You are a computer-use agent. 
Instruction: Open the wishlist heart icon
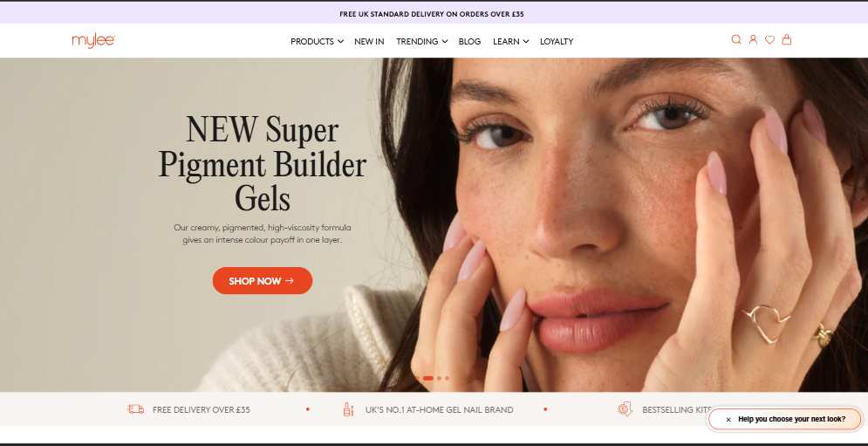tap(769, 40)
